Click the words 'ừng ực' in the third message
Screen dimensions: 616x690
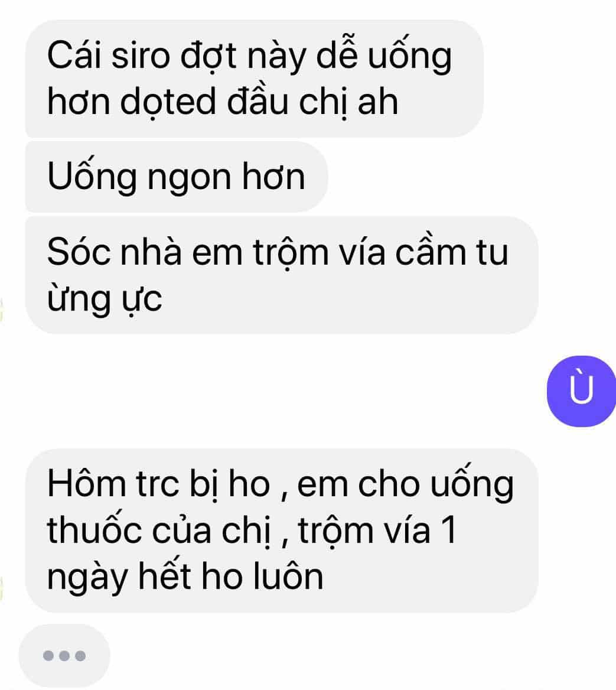pyautogui.click(x=105, y=300)
